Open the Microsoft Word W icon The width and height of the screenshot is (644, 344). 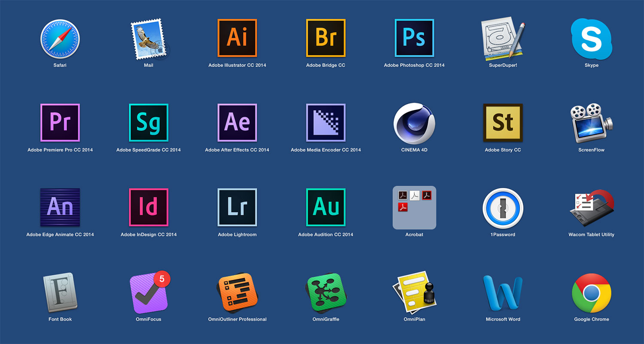click(503, 293)
